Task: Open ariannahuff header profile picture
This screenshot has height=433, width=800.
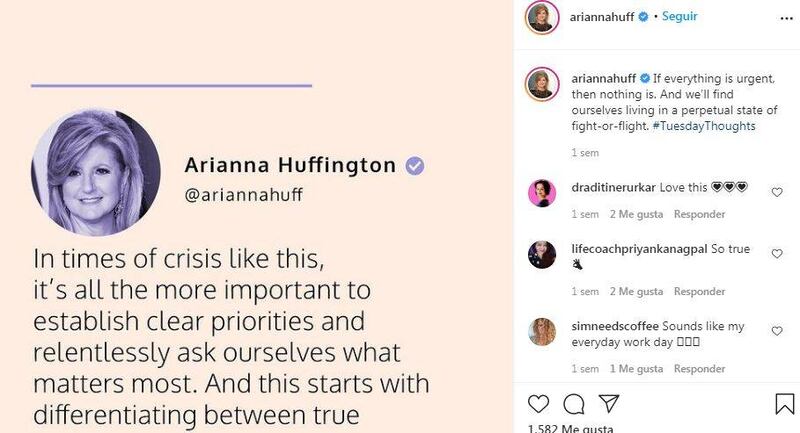Action: coord(541,19)
